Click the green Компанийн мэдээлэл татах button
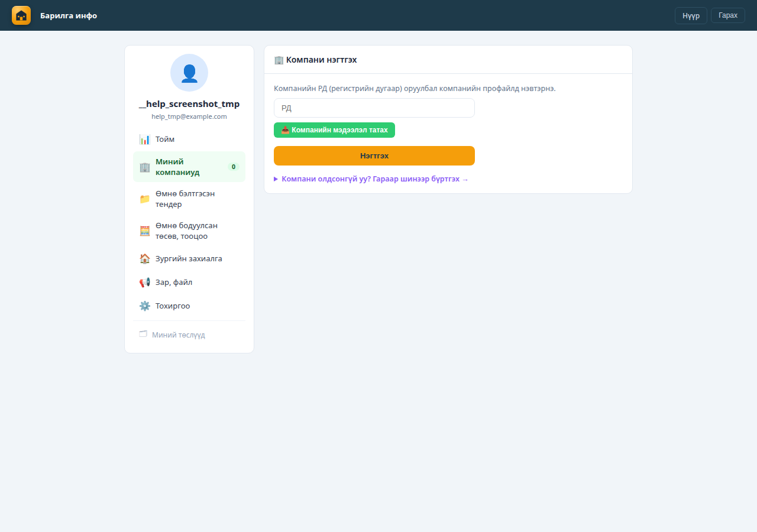This screenshot has height=532, width=757. 334,130
